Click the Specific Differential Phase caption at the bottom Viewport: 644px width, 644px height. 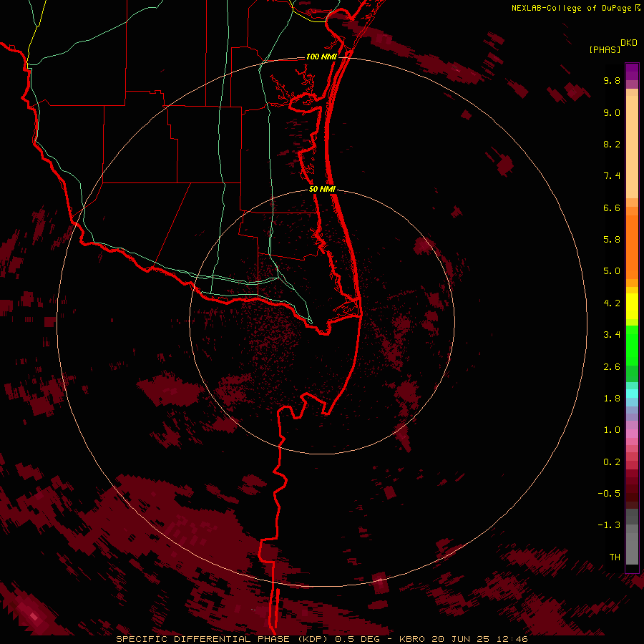(x=322, y=639)
